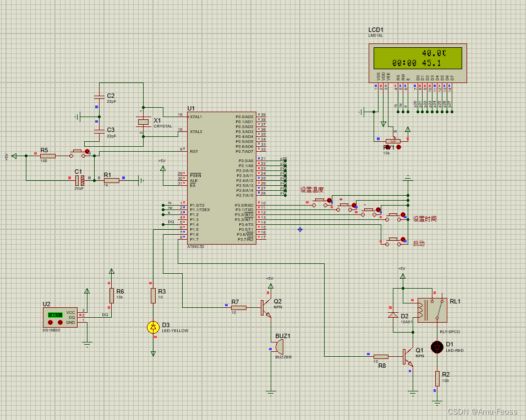Select pull-up resistor R6
The image size is (526, 420).
pyautogui.click(x=111, y=296)
